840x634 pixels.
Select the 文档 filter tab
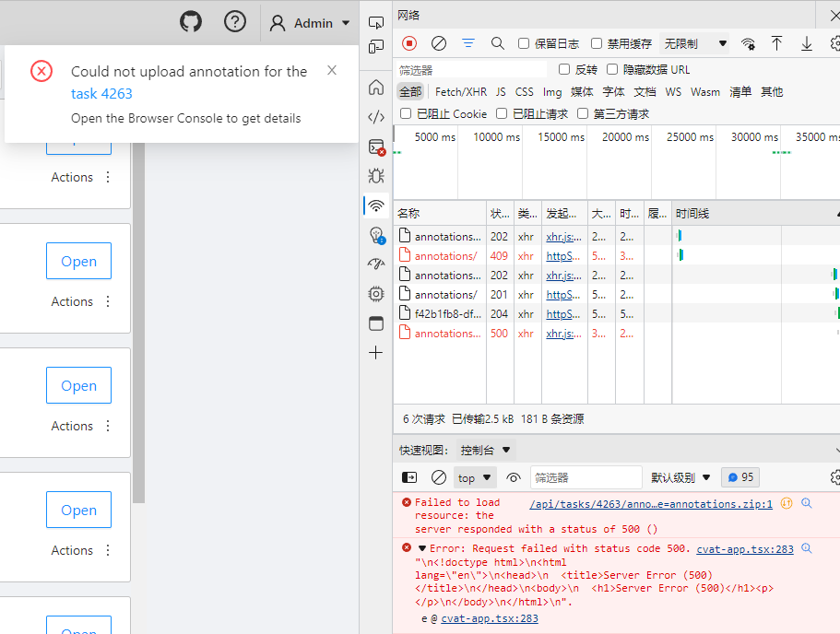(x=645, y=91)
